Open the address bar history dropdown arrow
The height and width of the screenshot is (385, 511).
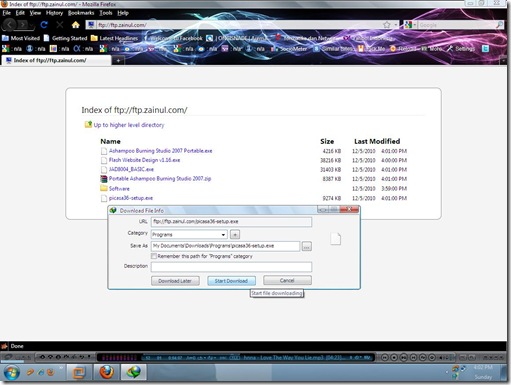point(396,25)
